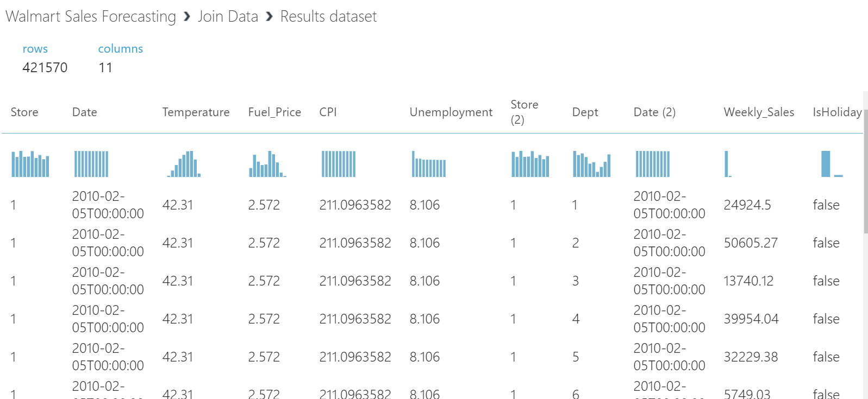The image size is (868, 399).
Task: Select Weekly_Sales value 39954.04
Action: click(751, 319)
